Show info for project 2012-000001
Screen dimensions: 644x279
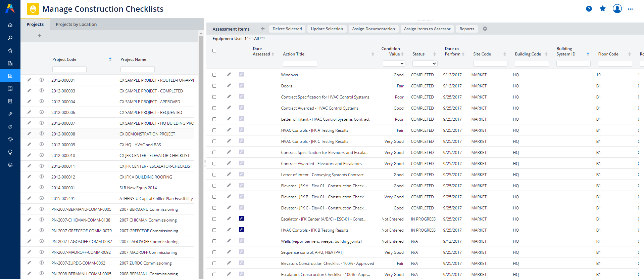tap(42, 80)
